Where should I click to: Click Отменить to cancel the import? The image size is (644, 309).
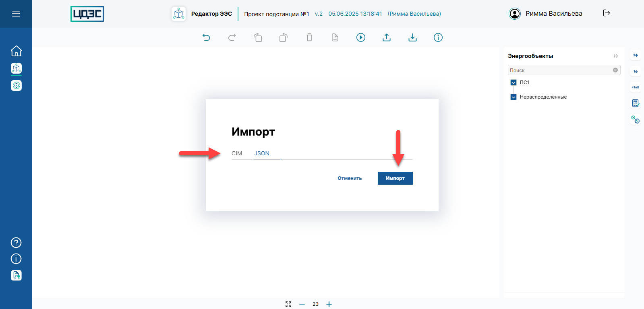point(350,178)
